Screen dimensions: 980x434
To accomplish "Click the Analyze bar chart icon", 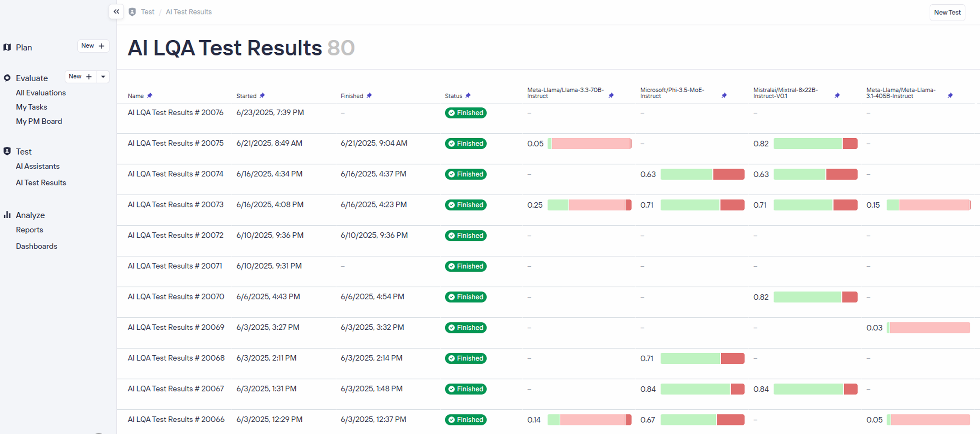I will click(7, 215).
